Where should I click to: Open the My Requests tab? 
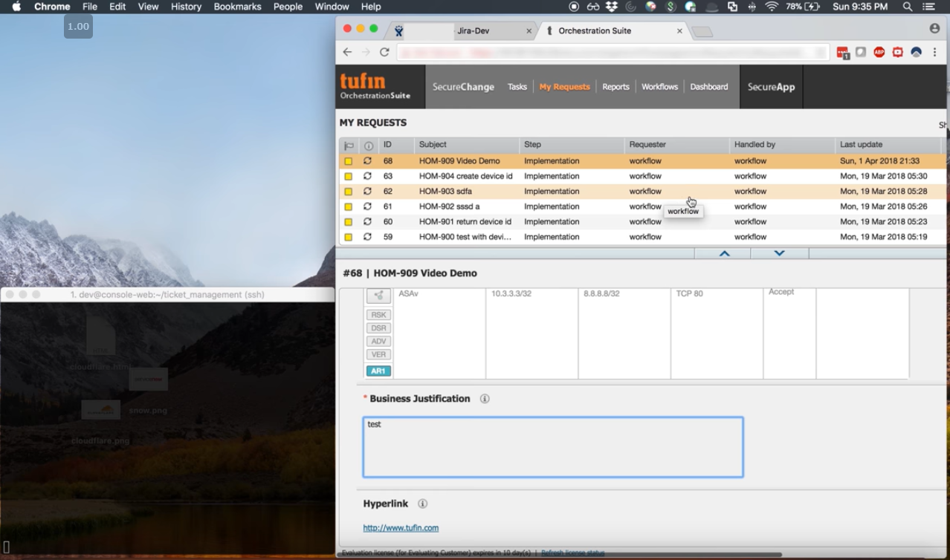coord(565,87)
